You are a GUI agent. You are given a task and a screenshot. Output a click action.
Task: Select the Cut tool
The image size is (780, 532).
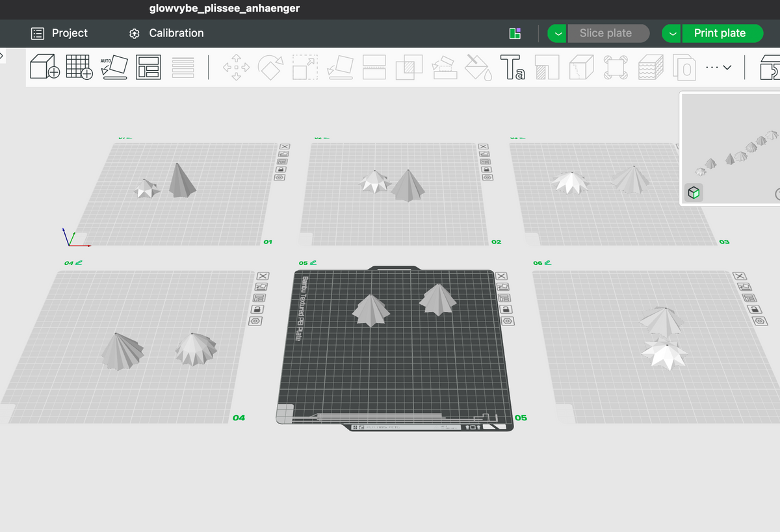[x=374, y=67]
